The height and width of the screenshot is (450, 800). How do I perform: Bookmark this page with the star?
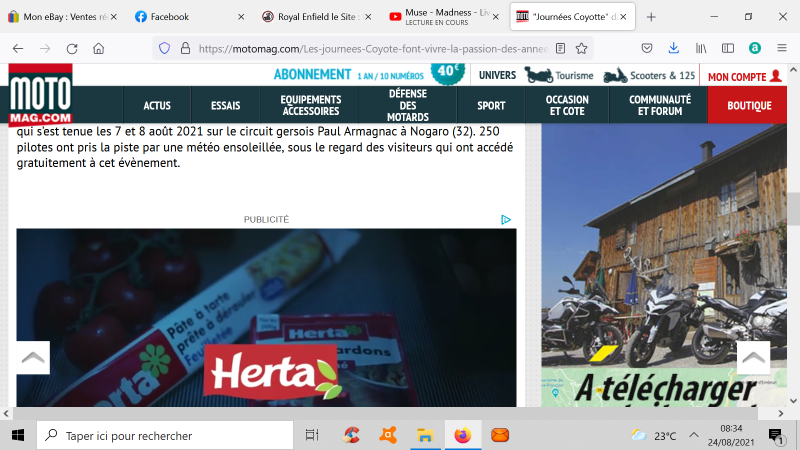tap(581, 48)
